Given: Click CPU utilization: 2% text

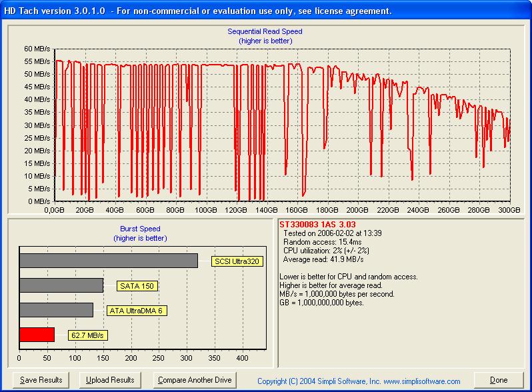Looking at the screenshot, I should 326,251.
